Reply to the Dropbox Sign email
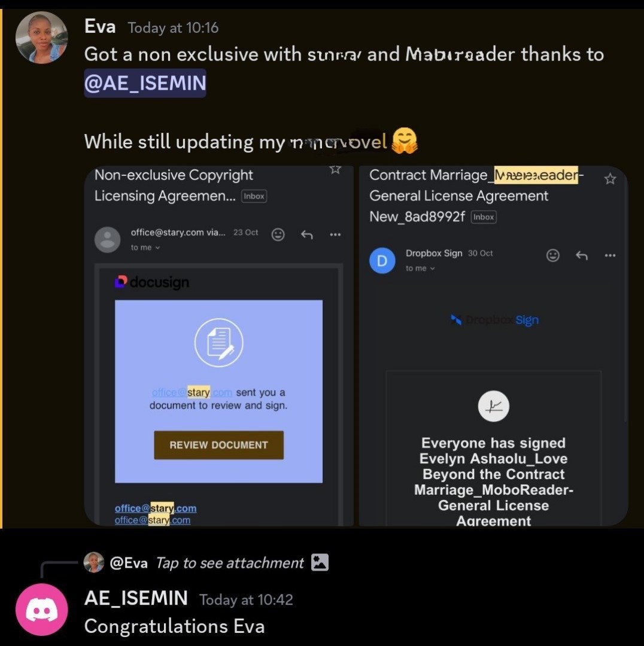644x646 pixels. coord(581,256)
